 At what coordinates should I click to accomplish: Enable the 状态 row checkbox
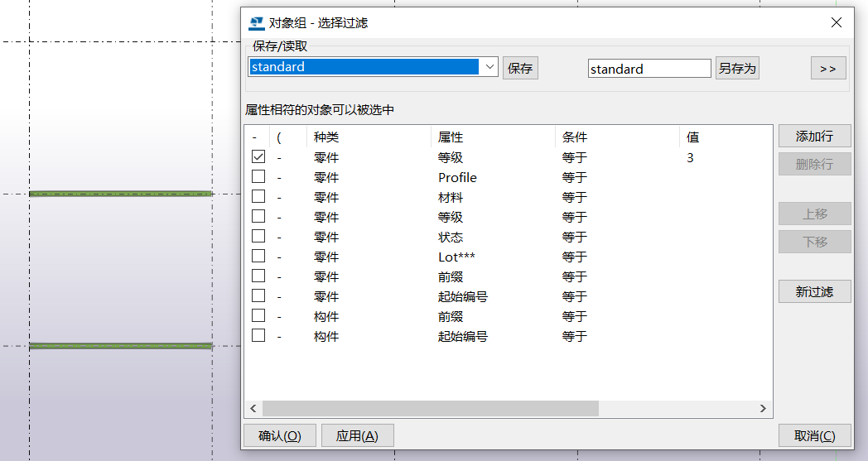tap(258, 237)
